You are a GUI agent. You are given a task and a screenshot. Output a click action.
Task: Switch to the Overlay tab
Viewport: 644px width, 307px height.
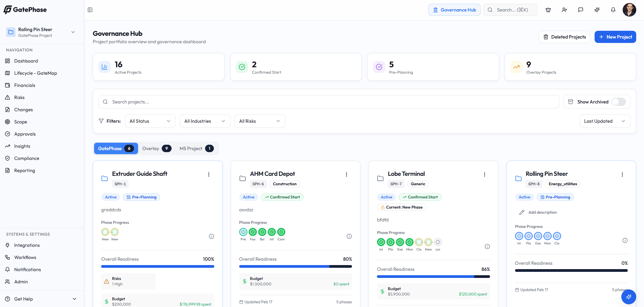click(157, 148)
